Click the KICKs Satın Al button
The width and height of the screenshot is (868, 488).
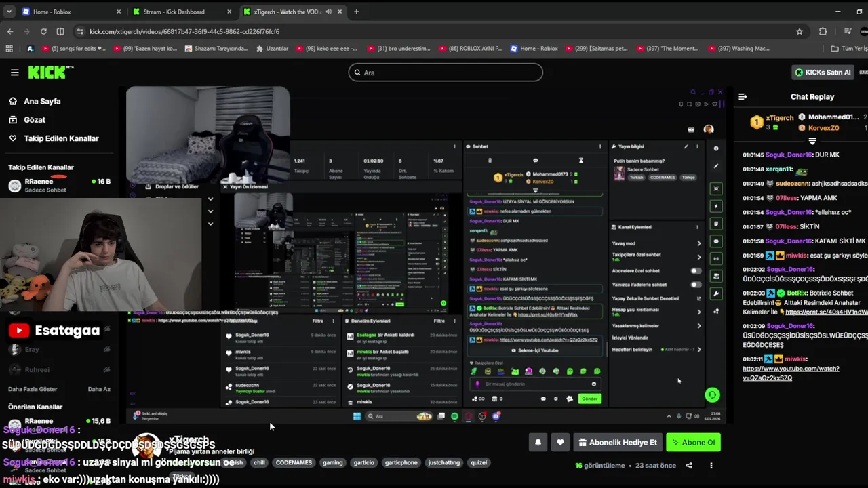[823, 73]
